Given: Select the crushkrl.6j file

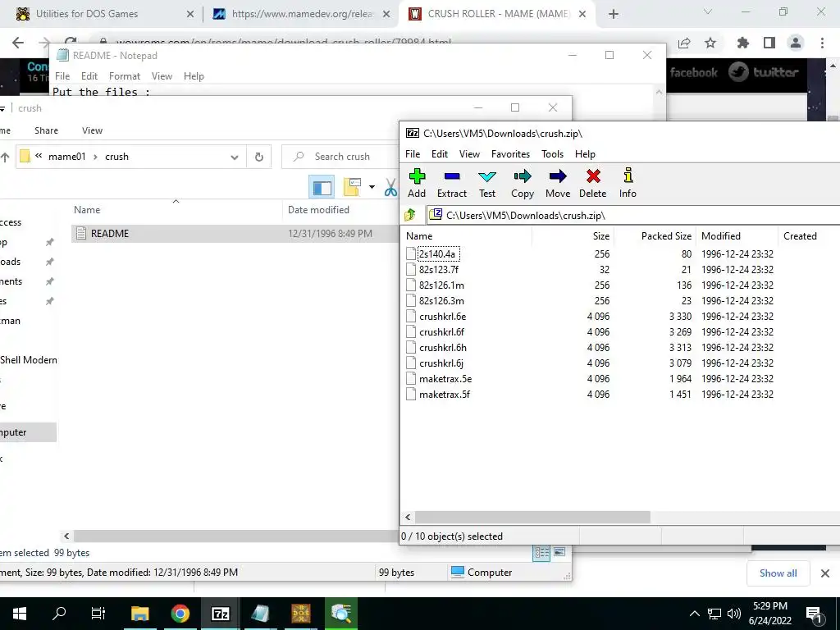Looking at the screenshot, I should coord(441,363).
